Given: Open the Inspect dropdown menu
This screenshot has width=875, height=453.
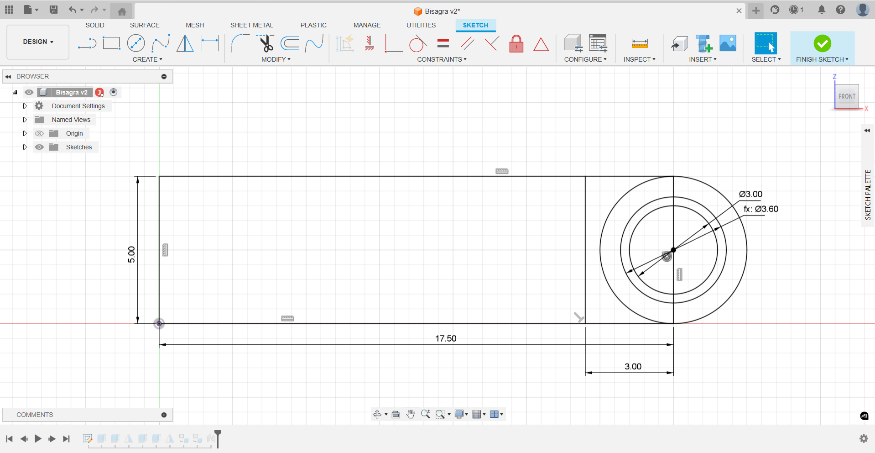Looking at the screenshot, I should point(640,59).
